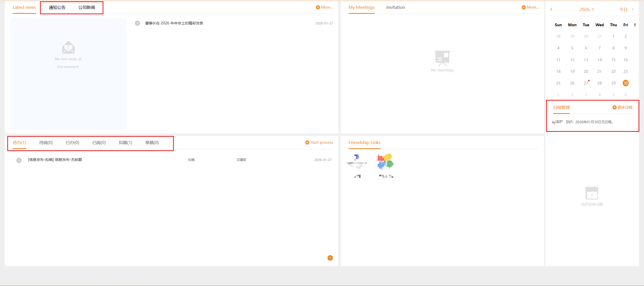Click the 今日 today button
This screenshot has width=644, height=286.
coord(623,10)
